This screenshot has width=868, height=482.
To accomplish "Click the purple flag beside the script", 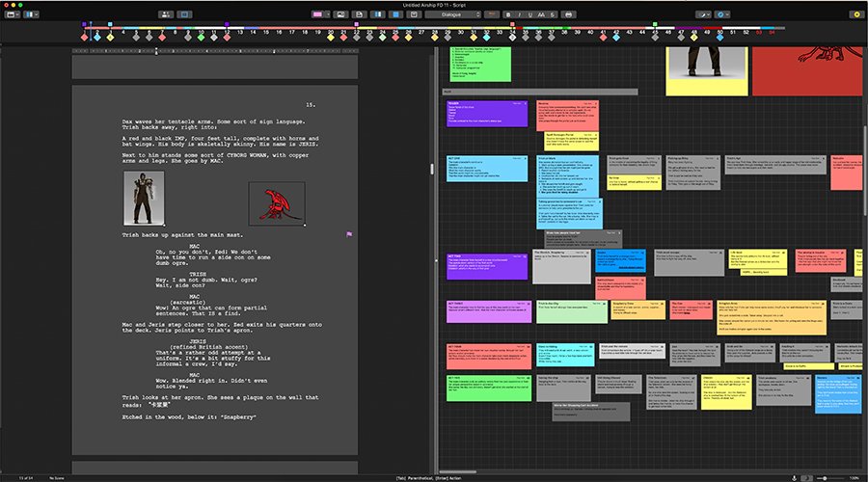I will 349,233.
